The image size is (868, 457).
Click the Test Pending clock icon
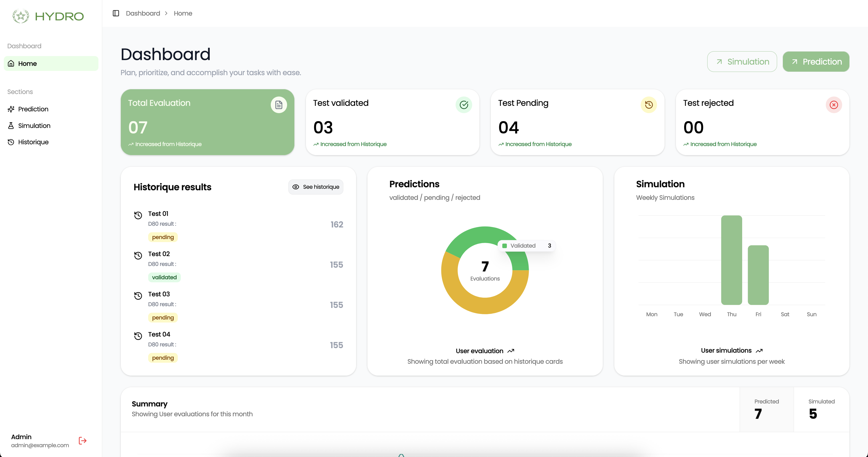pos(649,105)
